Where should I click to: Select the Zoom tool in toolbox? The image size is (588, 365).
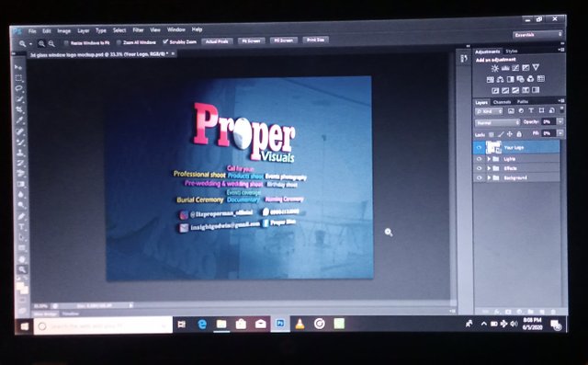tap(23, 269)
